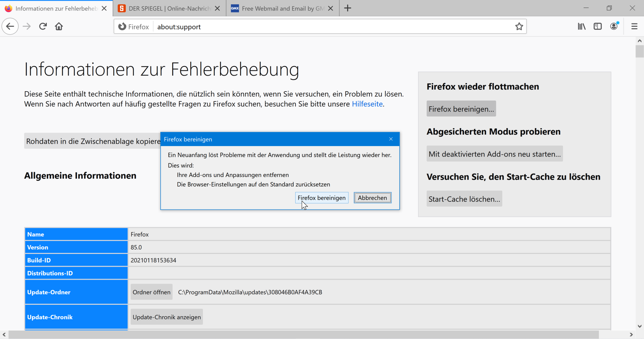Open a new tab with plus
This screenshot has height=339, width=644.
(348, 8)
